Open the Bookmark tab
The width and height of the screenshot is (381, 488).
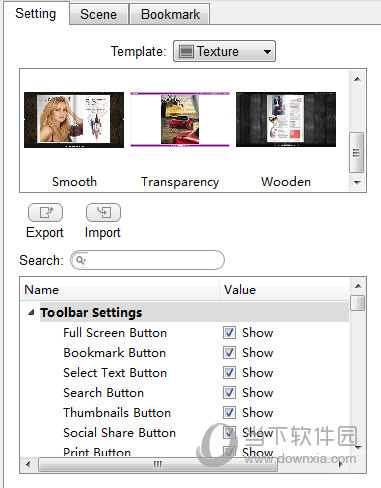(170, 14)
